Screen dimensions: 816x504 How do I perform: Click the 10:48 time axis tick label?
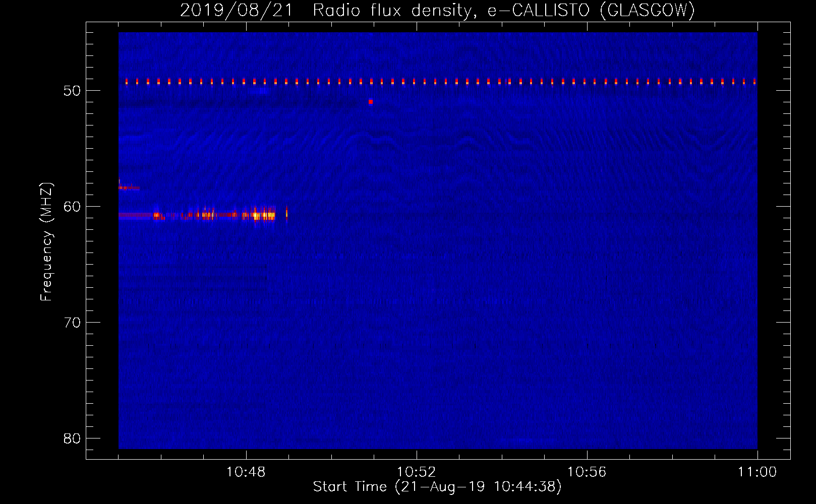246,472
